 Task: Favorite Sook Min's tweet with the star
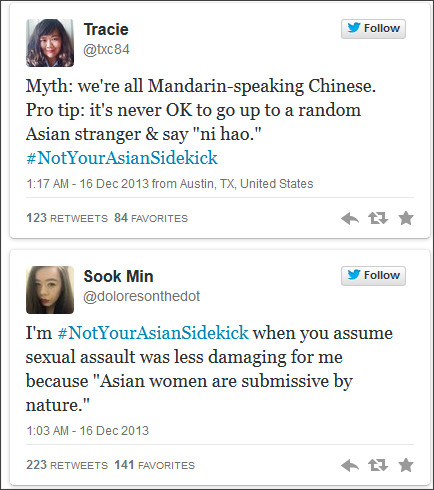[x=406, y=465]
